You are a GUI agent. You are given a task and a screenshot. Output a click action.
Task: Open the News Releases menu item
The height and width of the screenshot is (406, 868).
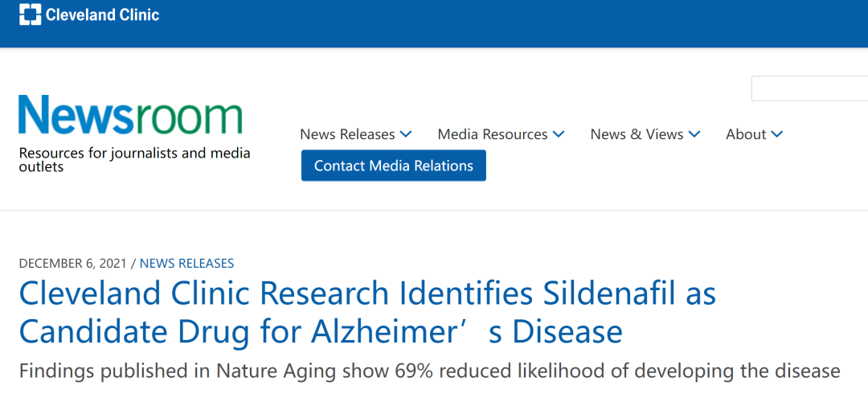(347, 134)
